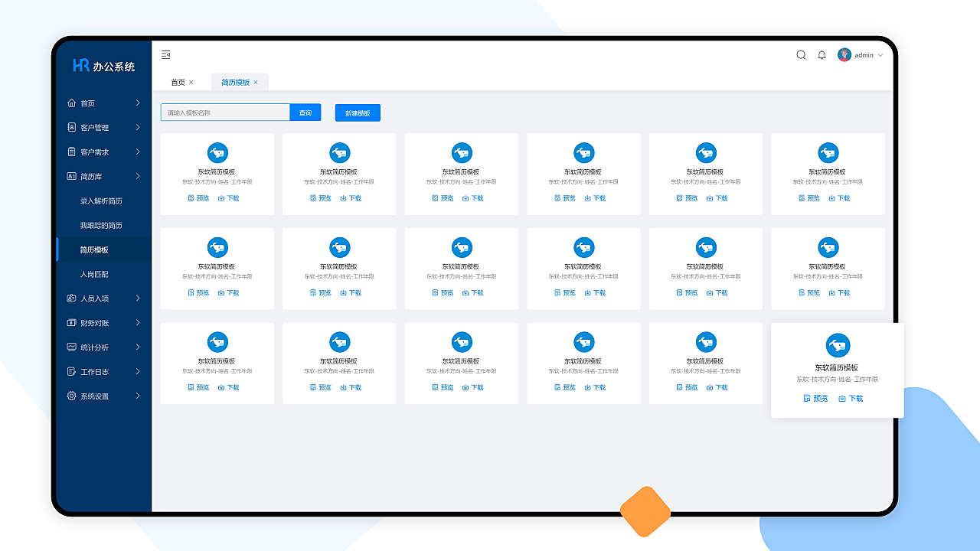Click the 人员入项 sidebar icon

(71, 298)
